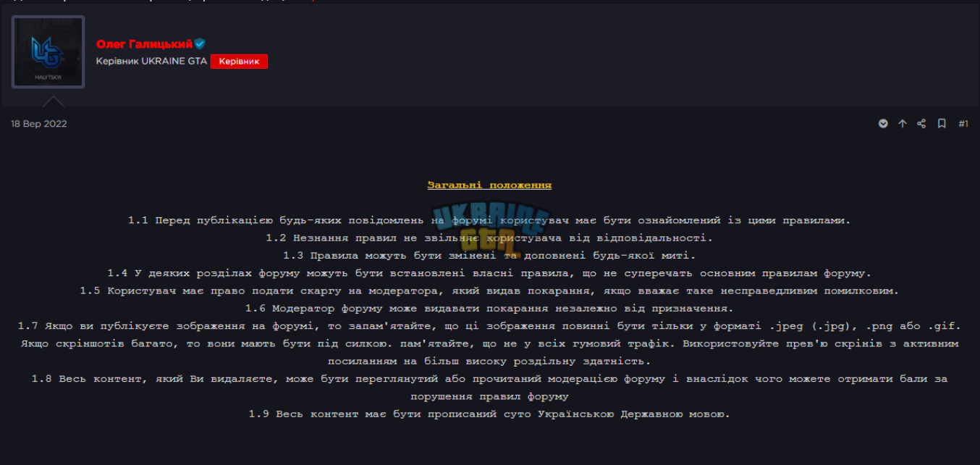Click the Загальні положення underlined heading
Viewport: 980px width, 465px height.
[x=489, y=185]
